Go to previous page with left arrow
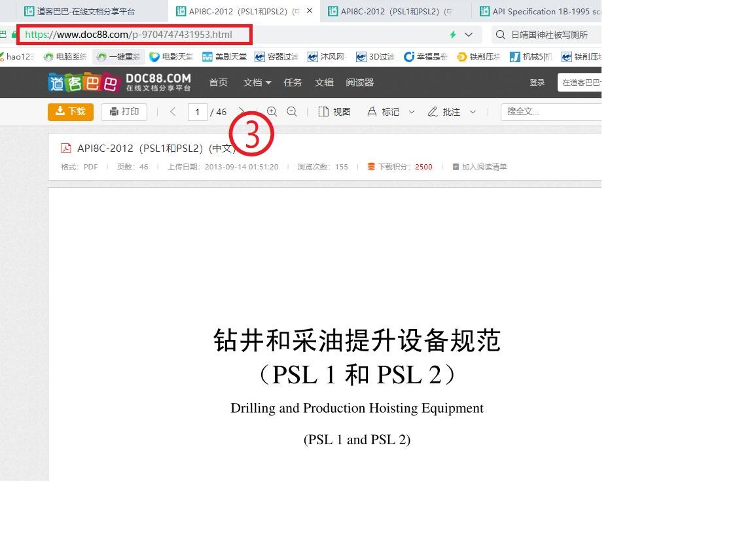The height and width of the screenshot is (560, 754). point(173,112)
